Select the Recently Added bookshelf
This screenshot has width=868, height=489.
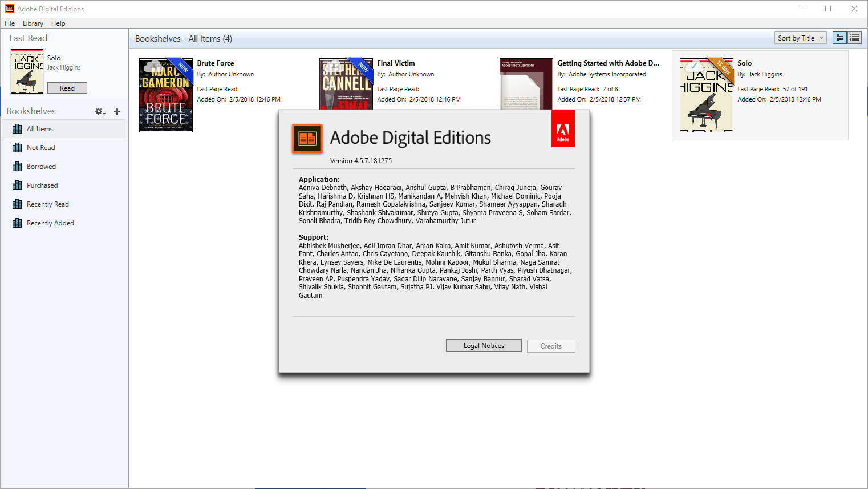click(x=63, y=223)
